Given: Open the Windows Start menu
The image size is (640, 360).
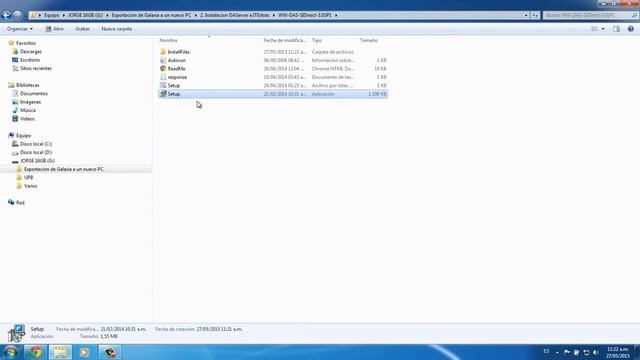Looking at the screenshot, I should pyautogui.click(x=10, y=352).
